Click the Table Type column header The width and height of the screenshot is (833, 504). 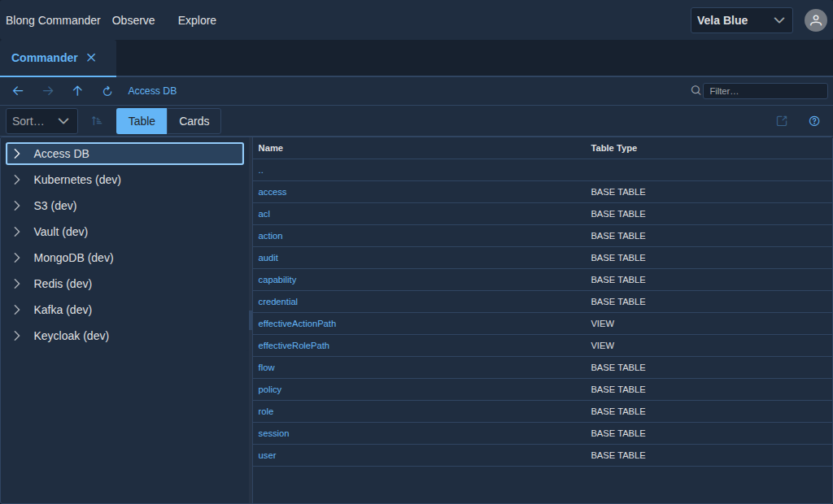point(613,148)
